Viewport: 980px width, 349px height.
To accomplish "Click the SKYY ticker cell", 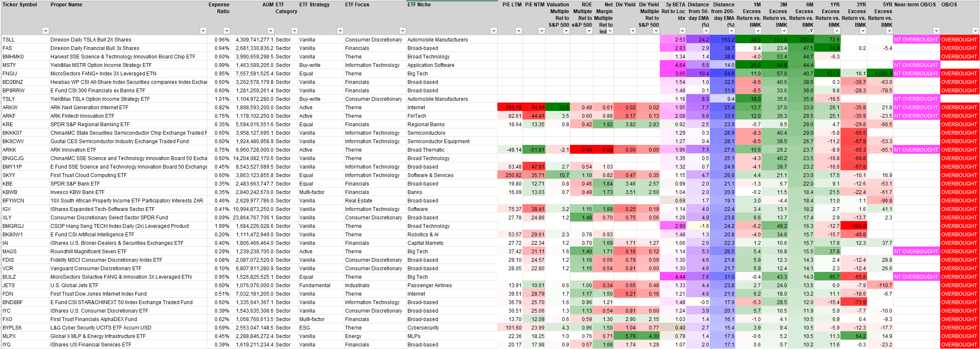I will [x=25, y=175].
